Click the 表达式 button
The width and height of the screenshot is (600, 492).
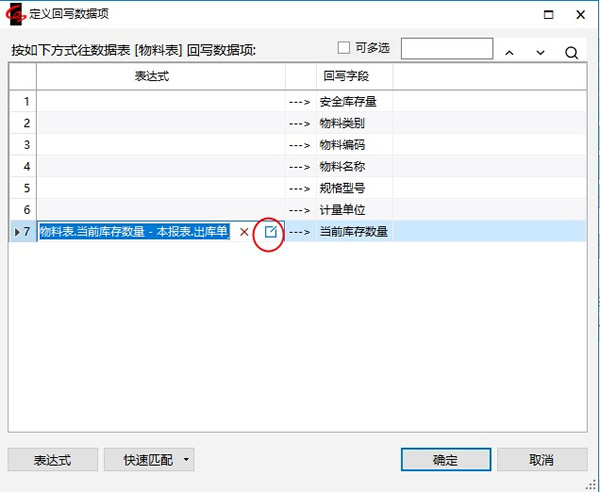point(53,460)
